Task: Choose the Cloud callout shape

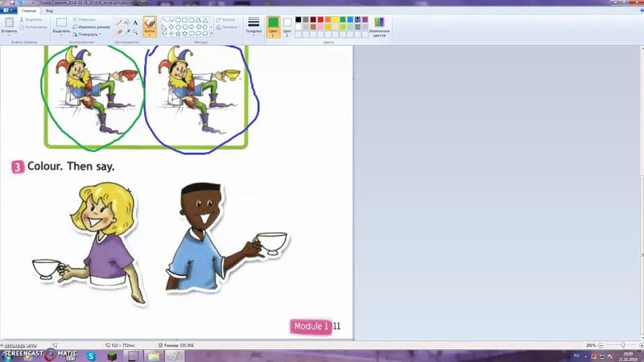Action: coord(205,33)
